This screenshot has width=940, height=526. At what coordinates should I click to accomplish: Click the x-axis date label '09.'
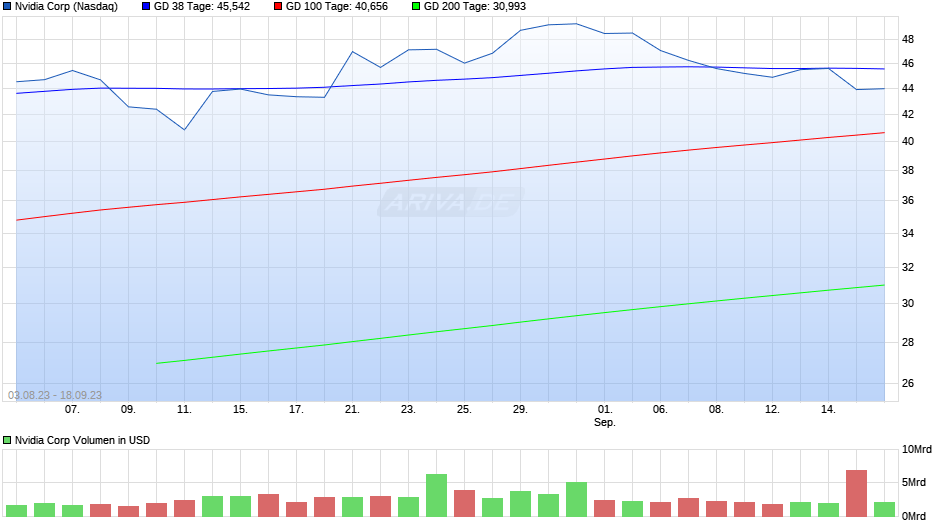(x=128, y=410)
